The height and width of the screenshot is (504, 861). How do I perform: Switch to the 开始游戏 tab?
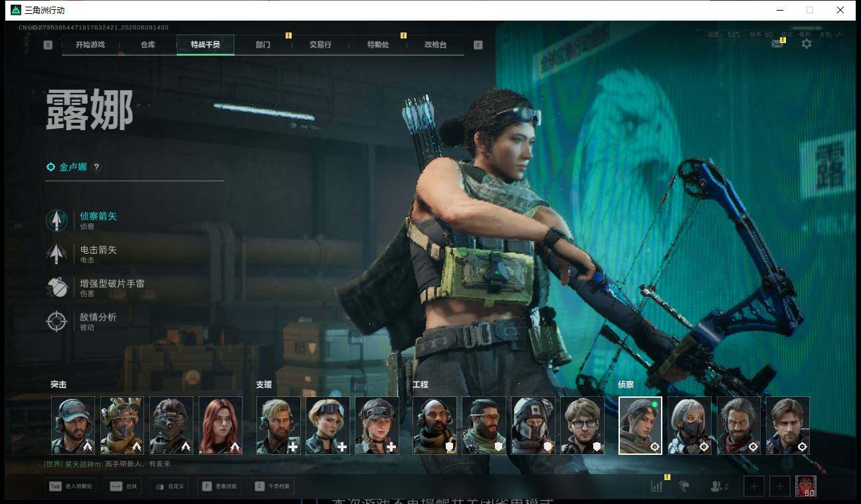coord(90,44)
